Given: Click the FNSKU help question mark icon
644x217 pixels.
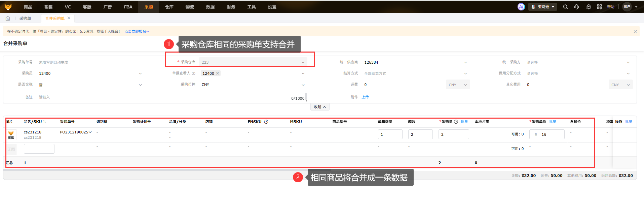Looking at the screenshot, I should click(x=266, y=122).
